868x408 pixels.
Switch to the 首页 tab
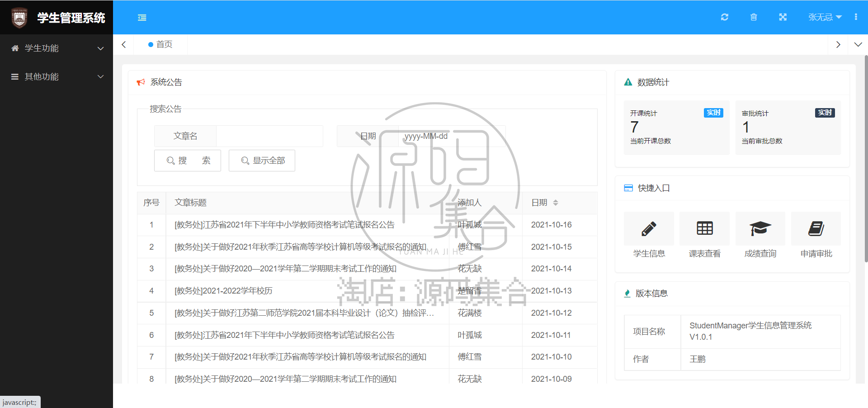[x=160, y=44]
